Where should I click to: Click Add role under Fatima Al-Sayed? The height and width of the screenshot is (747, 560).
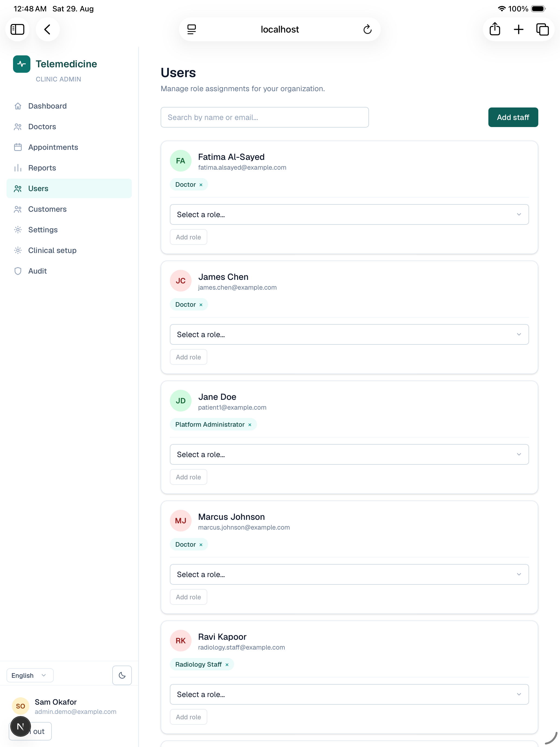coord(188,237)
